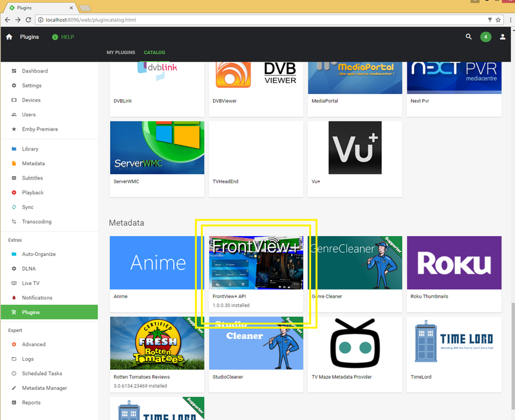Select the CATALOG tab

point(154,53)
